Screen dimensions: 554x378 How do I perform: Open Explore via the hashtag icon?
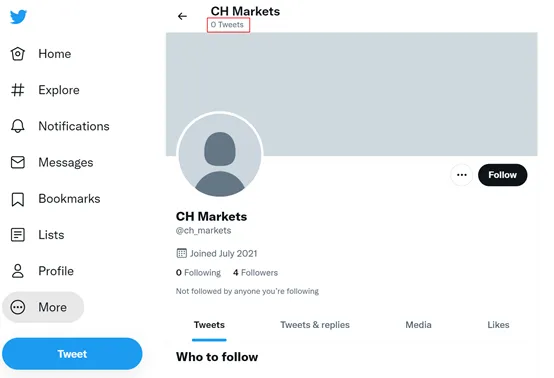pos(18,90)
